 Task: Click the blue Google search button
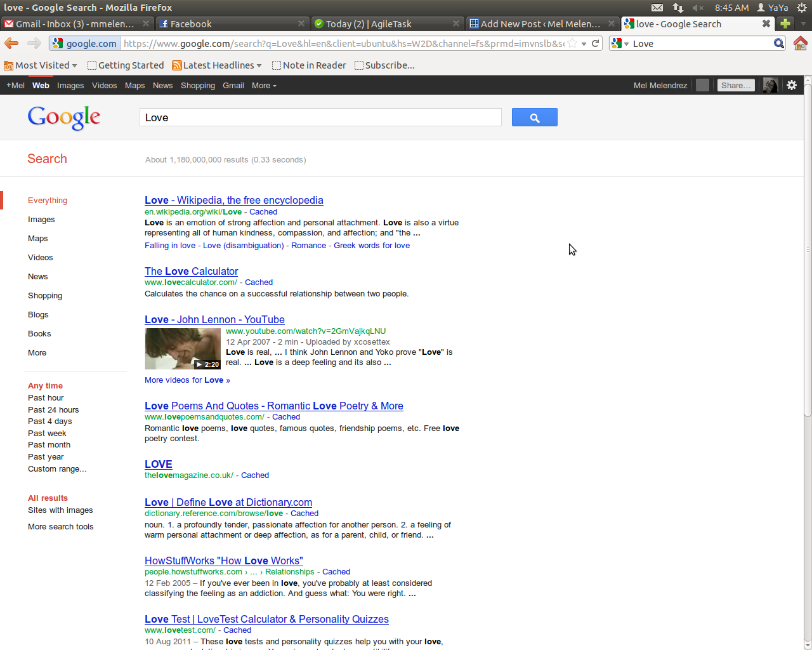pos(535,117)
